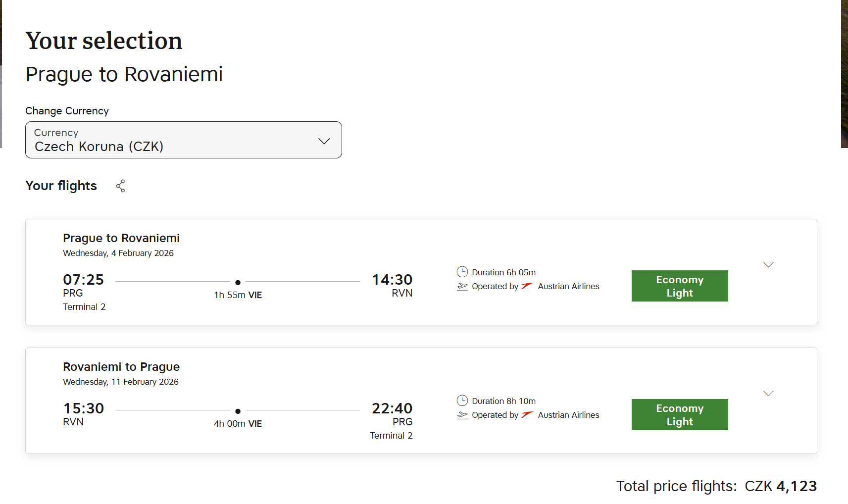The height and width of the screenshot is (504, 848).
Task: Click the 4h 00m VIE layover label
Action: pos(238,424)
